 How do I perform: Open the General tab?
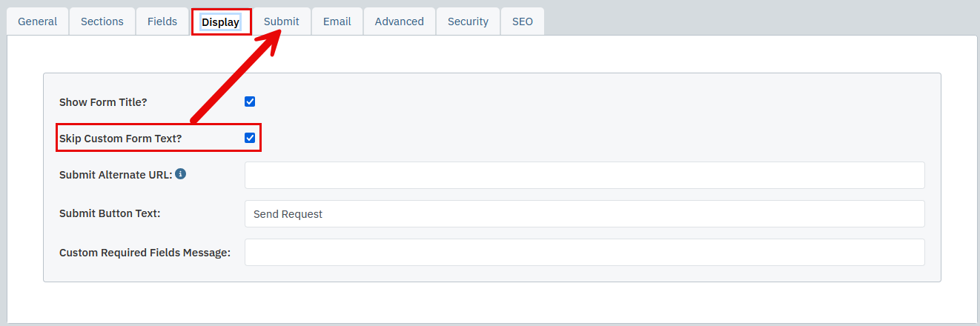[37, 21]
